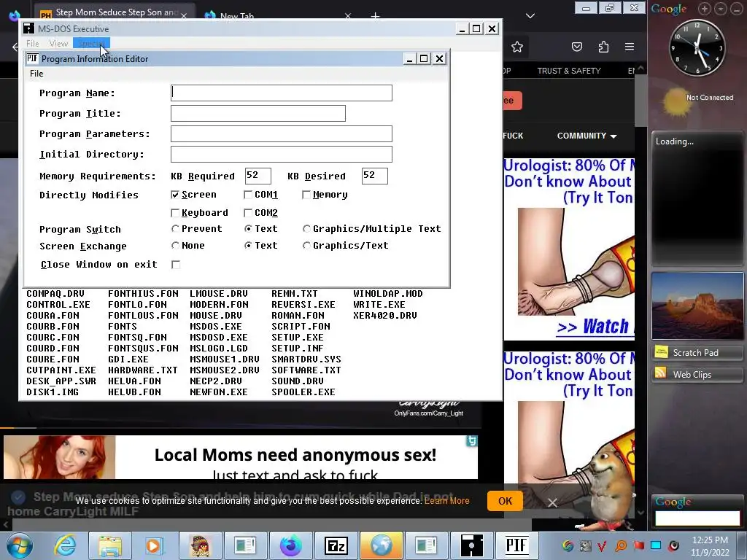Open the Pocket icon in Firefox toolbar
Screen dimensions: 747x560
(577, 47)
